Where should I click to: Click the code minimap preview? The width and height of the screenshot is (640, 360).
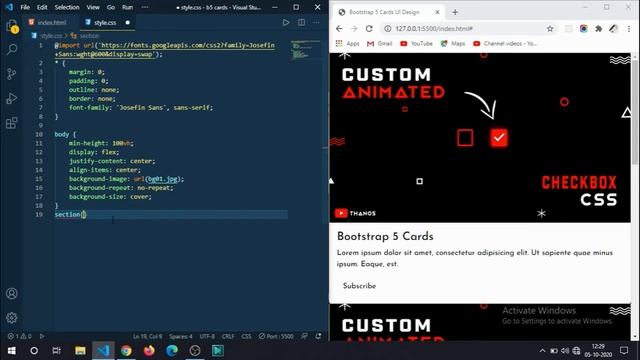pyautogui.click(x=306, y=50)
